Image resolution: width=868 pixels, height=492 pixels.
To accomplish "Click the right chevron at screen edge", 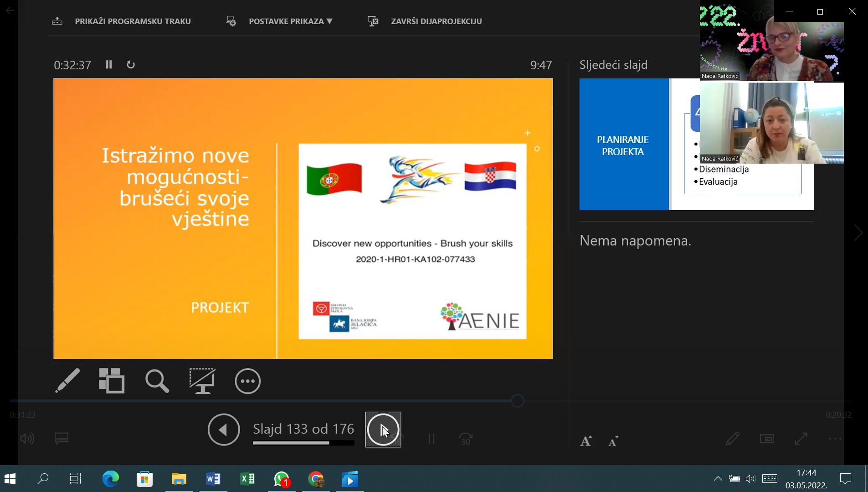I will 858,233.
